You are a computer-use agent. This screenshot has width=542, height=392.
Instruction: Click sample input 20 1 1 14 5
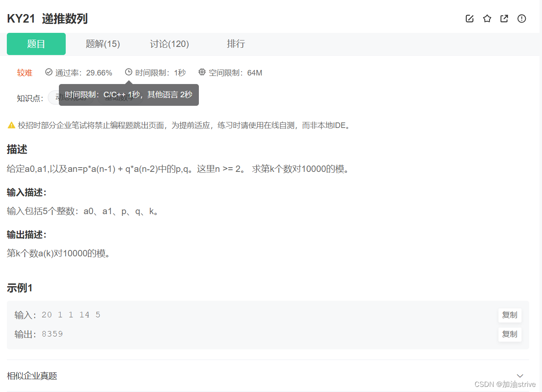coord(71,315)
